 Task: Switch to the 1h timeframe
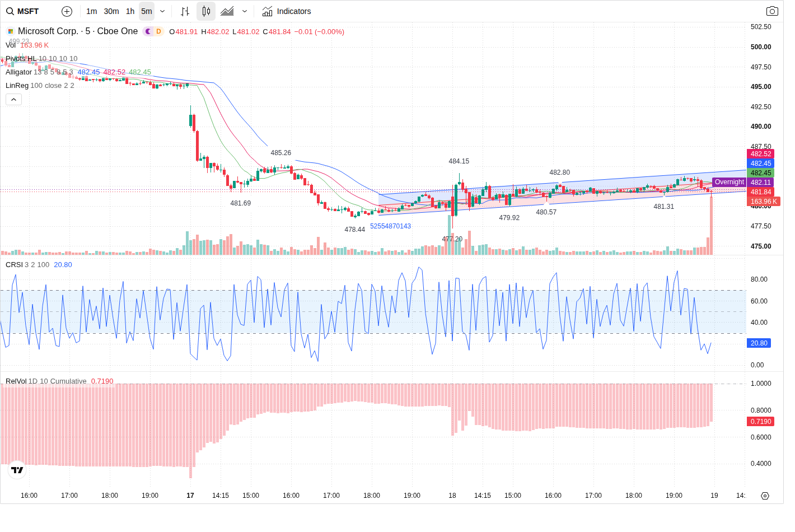click(130, 11)
